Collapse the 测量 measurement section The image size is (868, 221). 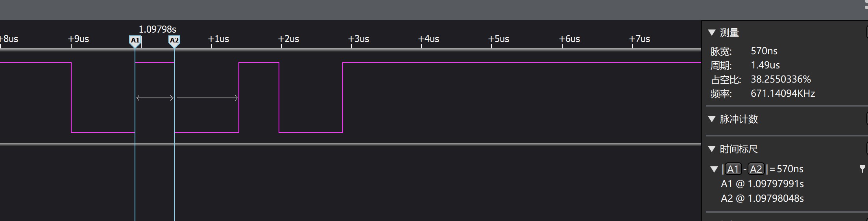coord(711,33)
